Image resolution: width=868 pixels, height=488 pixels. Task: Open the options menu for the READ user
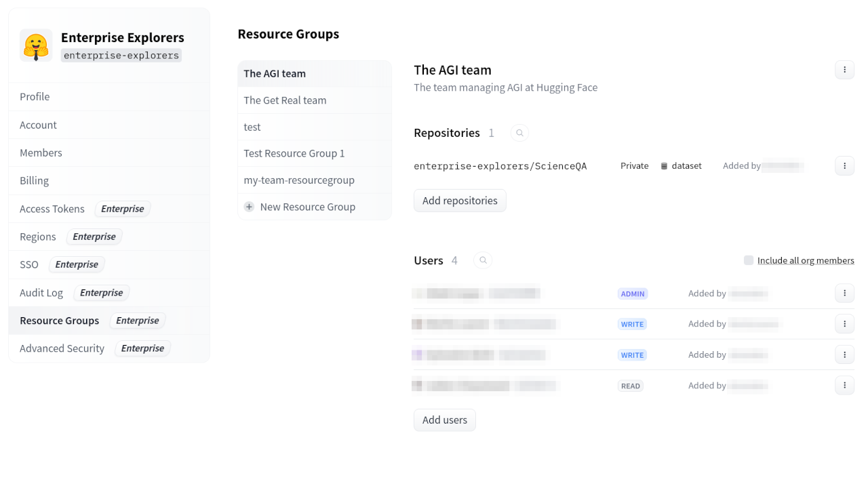point(844,385)
